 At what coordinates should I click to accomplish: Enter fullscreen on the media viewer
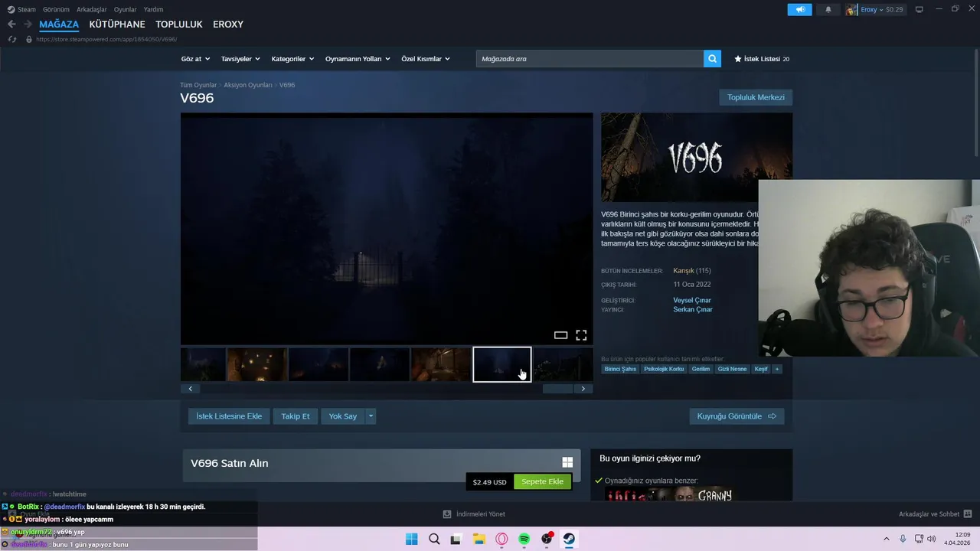click(x=581, y=335)
